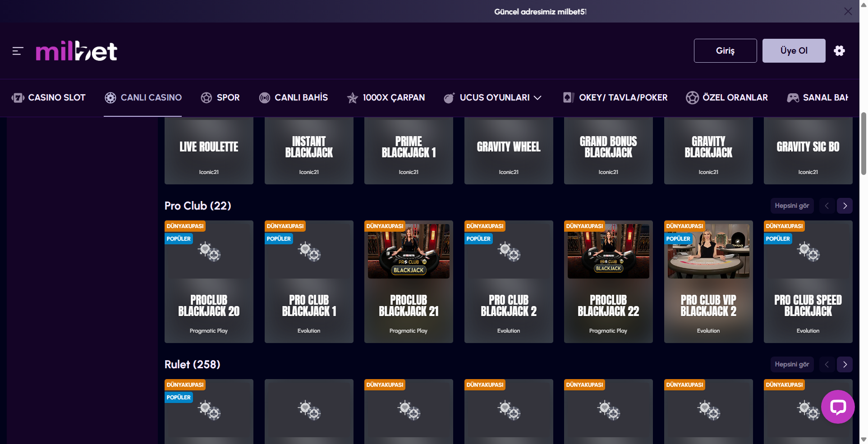Open the Prime Blackjack 1 game card
The image size is (868, 444).
409,151
